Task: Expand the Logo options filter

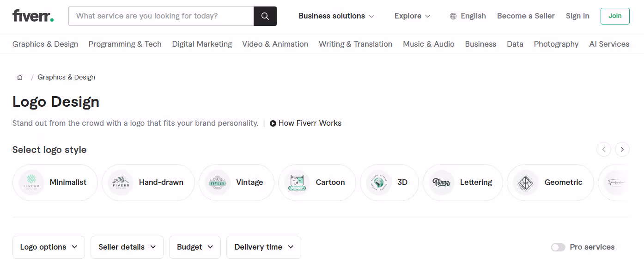Action: coord(49,247)
